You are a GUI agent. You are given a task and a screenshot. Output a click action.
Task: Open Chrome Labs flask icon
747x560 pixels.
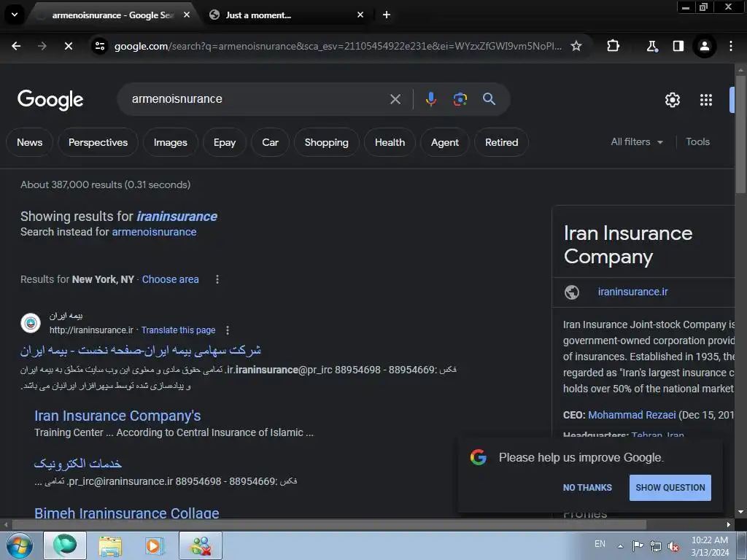651,46
